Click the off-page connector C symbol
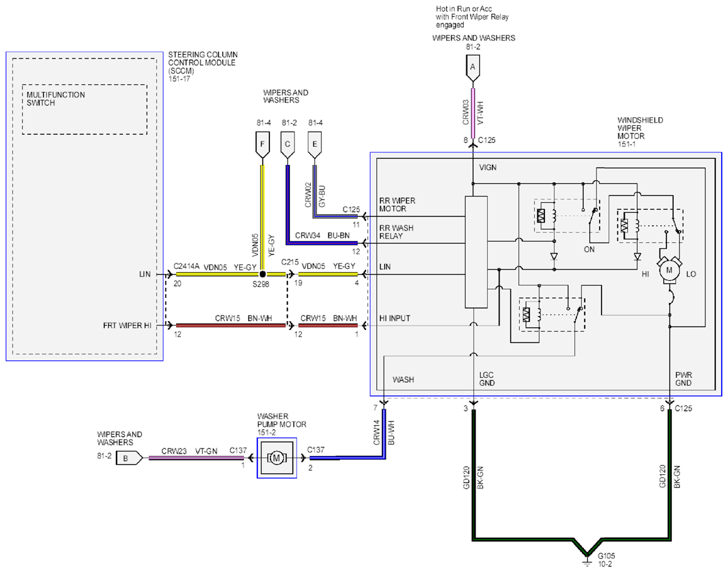Image resolution: width=728 pixels, height=573 pixels. point(288,145)
